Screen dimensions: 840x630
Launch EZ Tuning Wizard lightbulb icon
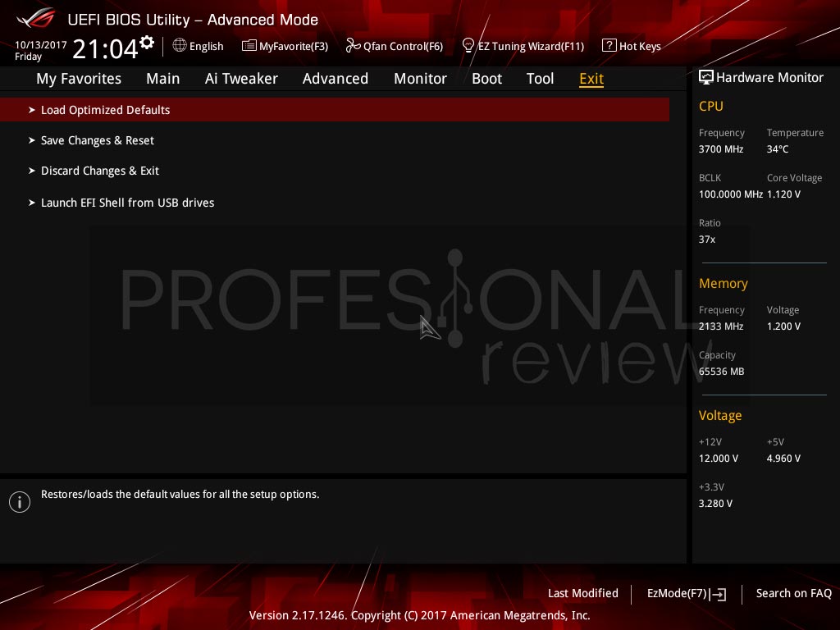click(x=468, y=46)
